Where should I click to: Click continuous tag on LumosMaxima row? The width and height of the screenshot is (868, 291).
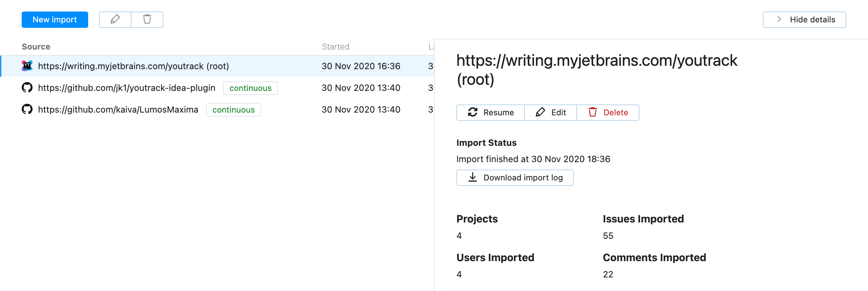[x=234, y=110]
